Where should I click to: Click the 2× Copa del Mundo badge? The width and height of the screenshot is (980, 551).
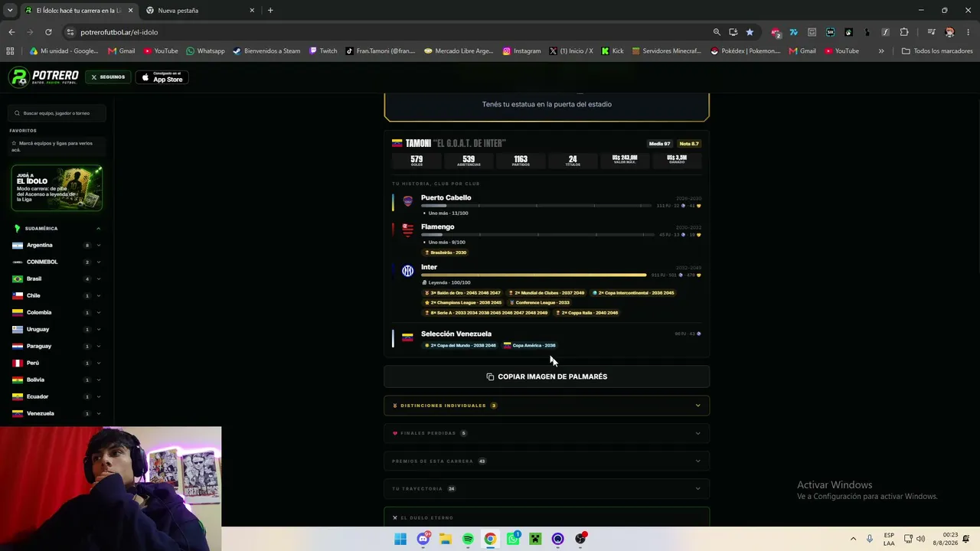460,345
